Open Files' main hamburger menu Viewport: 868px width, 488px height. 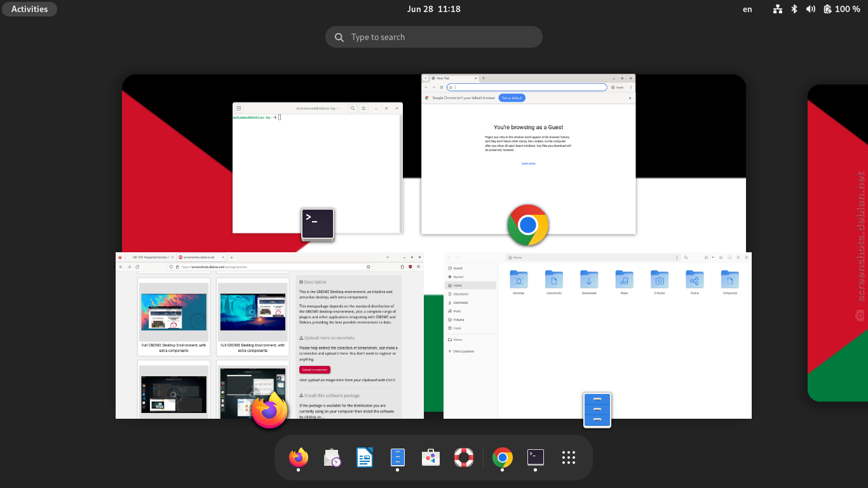pyautogui.click(x=721, y=257)
